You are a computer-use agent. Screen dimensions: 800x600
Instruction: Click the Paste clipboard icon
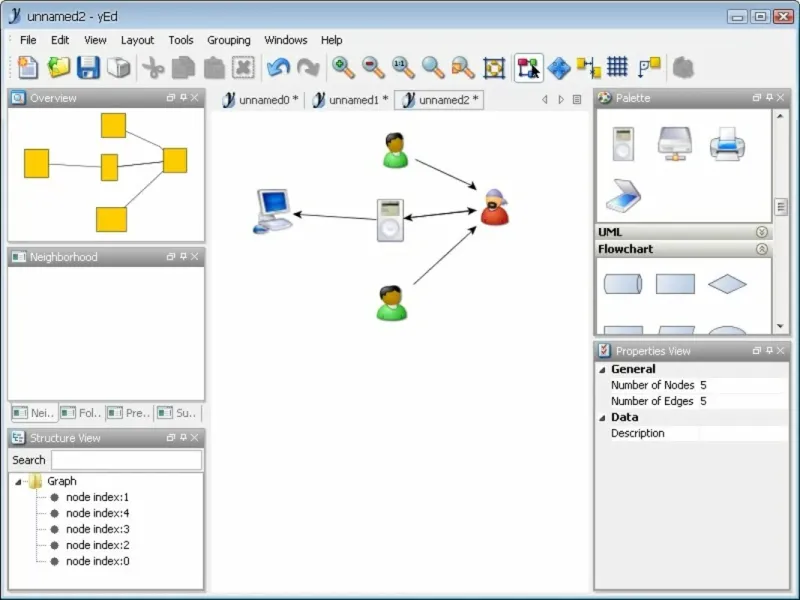click(214, 67)
